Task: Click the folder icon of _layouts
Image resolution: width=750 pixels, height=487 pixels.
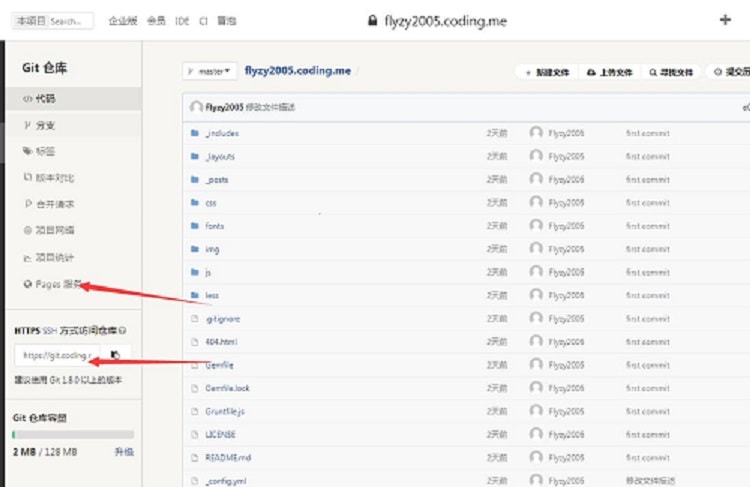Action: click(195, 156)
